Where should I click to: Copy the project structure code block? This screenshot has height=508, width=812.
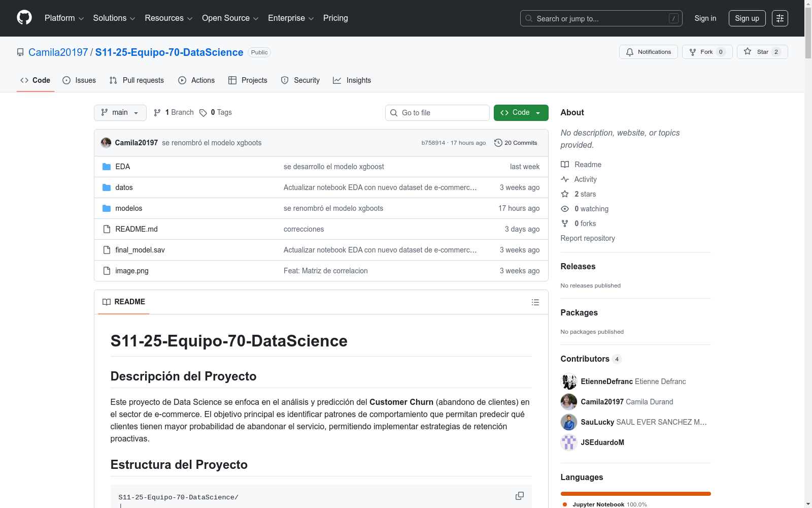coord(520,496)
